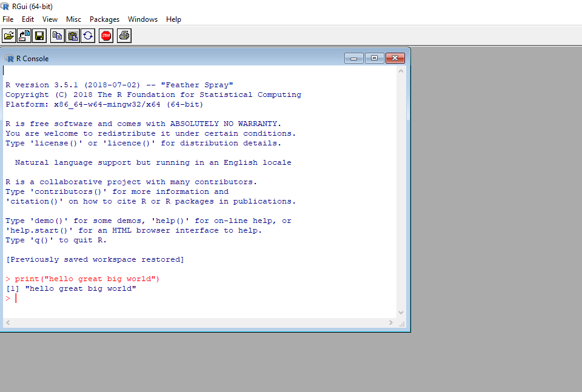Click the Save workspace floppy icon
The image size is (582, 392).
[39, 36]
